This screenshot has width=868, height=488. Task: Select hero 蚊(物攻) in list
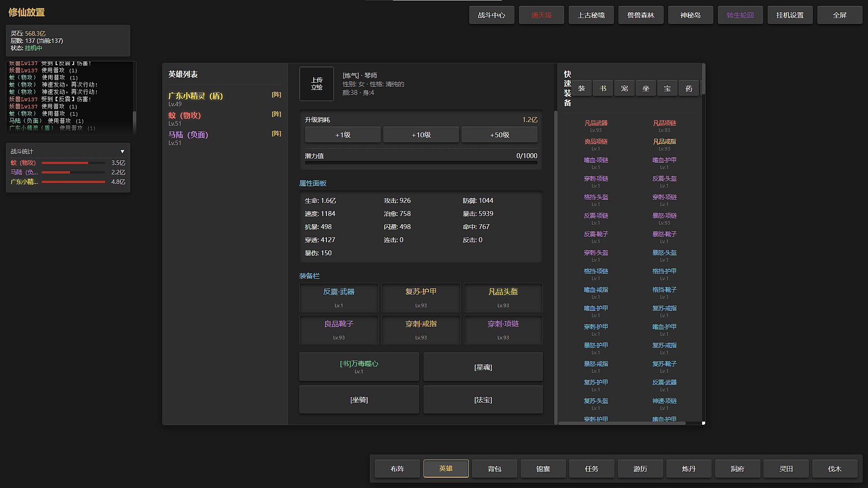pos(184,116)
